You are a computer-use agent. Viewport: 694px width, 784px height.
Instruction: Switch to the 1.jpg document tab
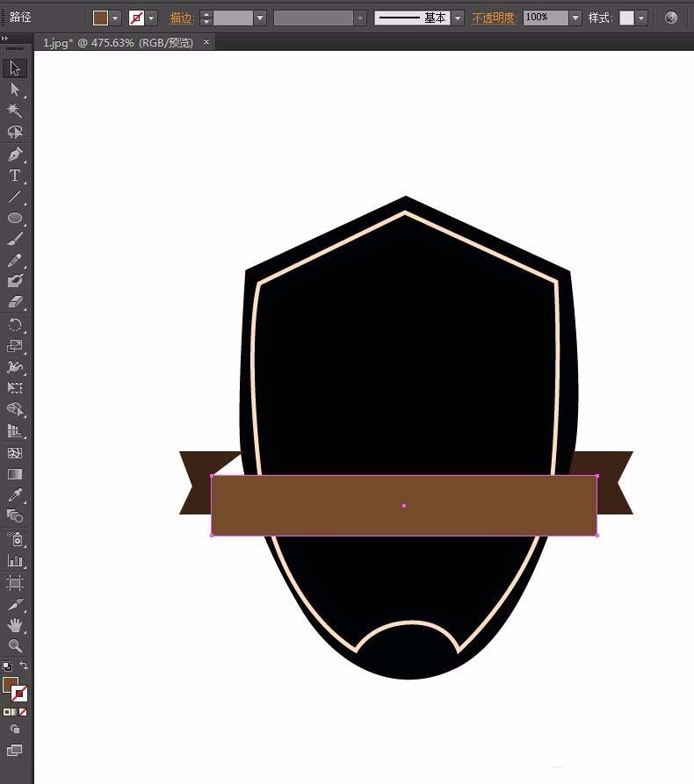click(118, 42)
